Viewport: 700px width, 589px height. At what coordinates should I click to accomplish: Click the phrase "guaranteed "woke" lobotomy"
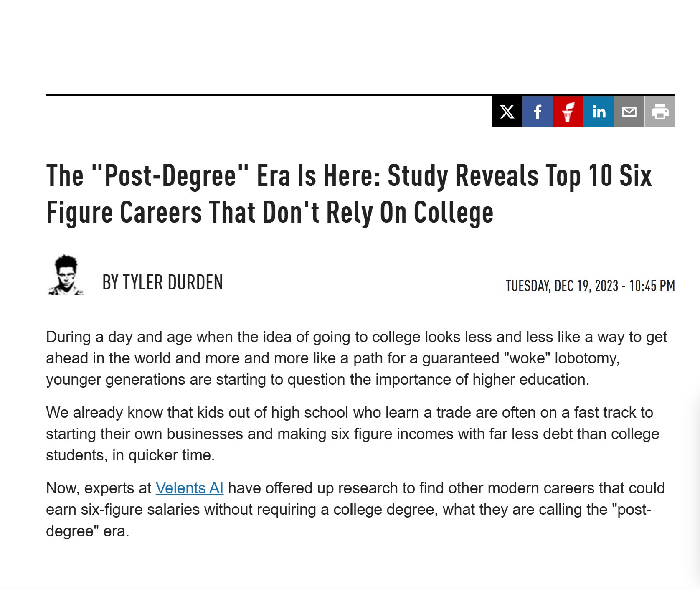[x=520, y=358]
